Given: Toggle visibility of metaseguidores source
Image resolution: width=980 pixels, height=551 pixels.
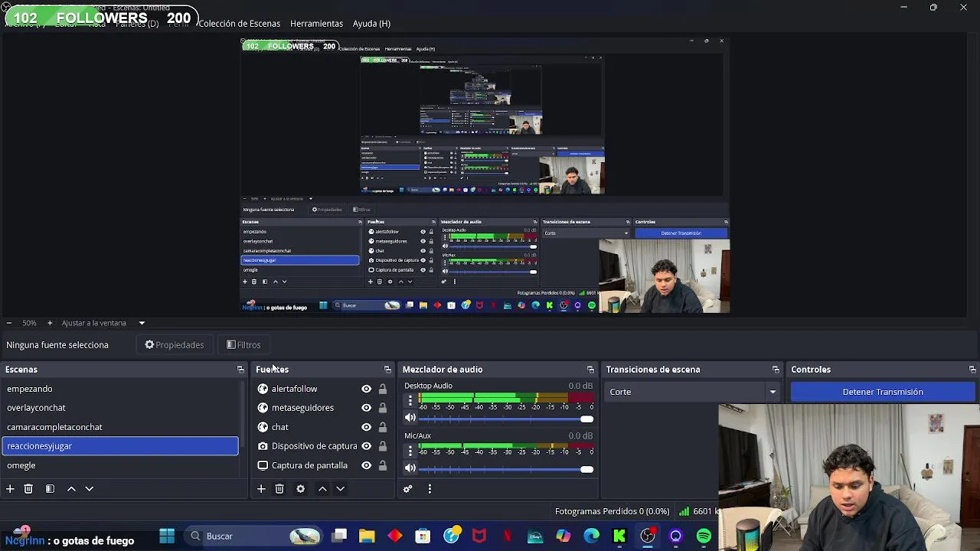Looking at the screenshot, I should (366, 408).
